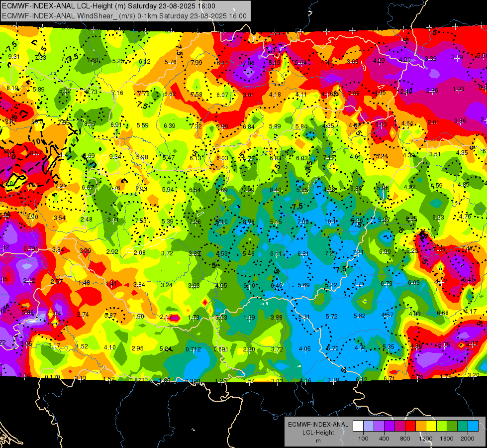Screen dimensions: 487x448
Task: Click the wind shear value 6.23
Action: click(x=438, y=218)
